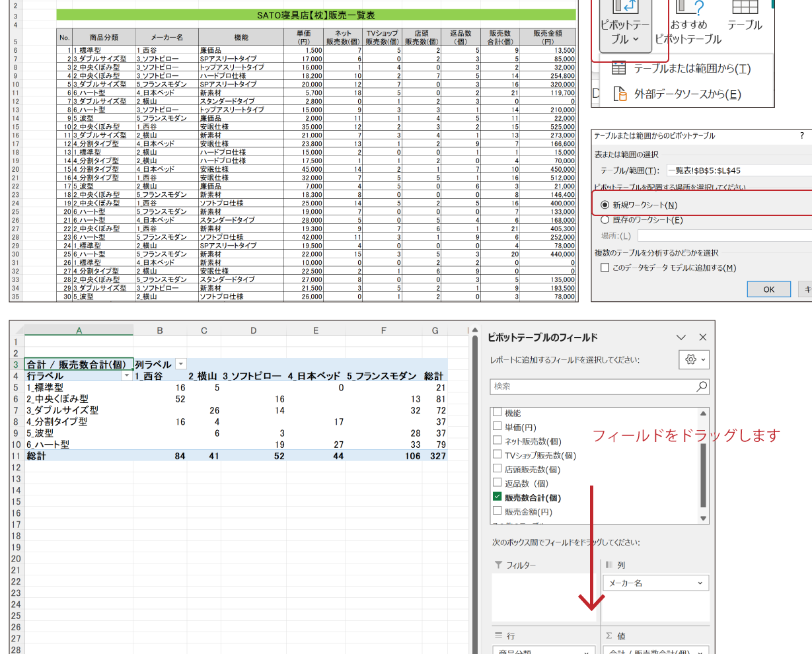Check the 単価(円) field checkbox
The width and height of the screenshot is (812, 654).
click(x=498, y=427)
